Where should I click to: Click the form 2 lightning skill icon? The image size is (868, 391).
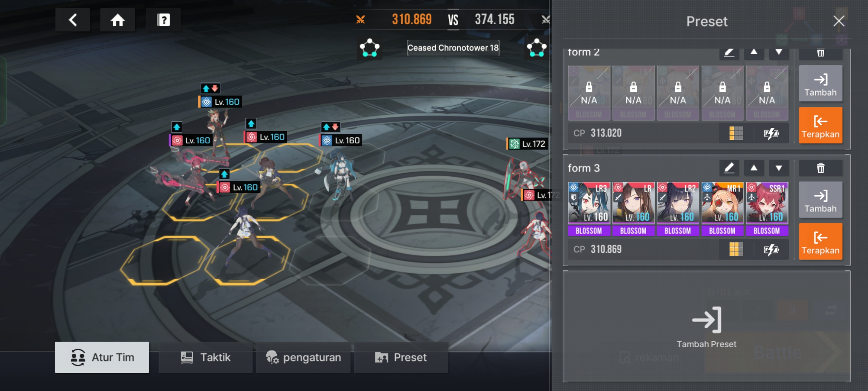tap(771, 133)
